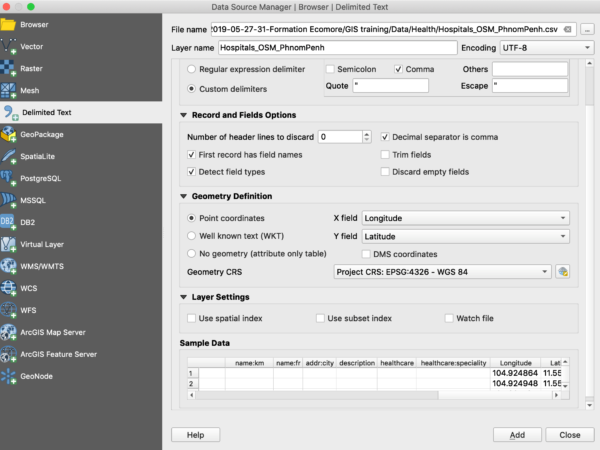Select the Vector layer icon
The height and width of the screenshot is (450, 600).
[8, 46]
